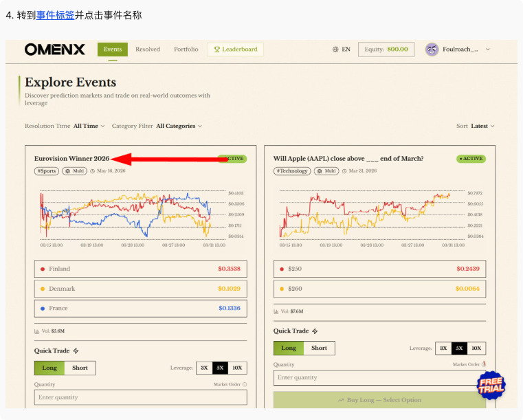Click the red dot beside Finland

point(43,269)
